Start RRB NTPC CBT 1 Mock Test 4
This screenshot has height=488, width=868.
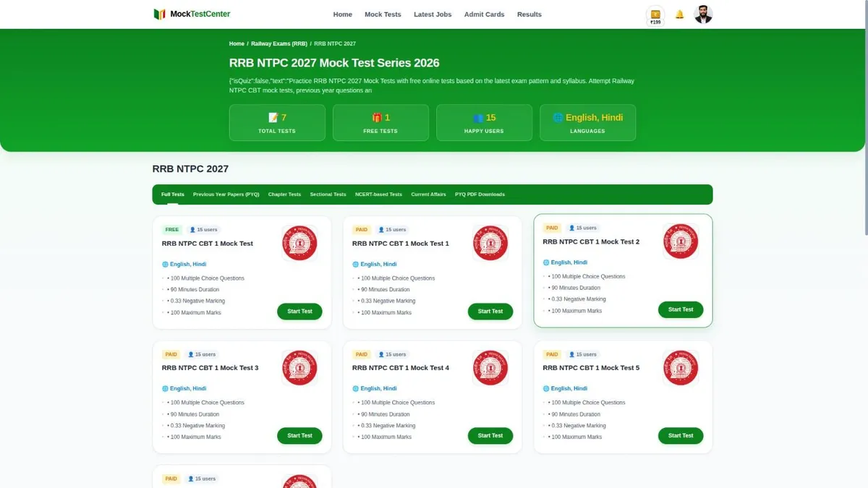(x=490, y=436)
